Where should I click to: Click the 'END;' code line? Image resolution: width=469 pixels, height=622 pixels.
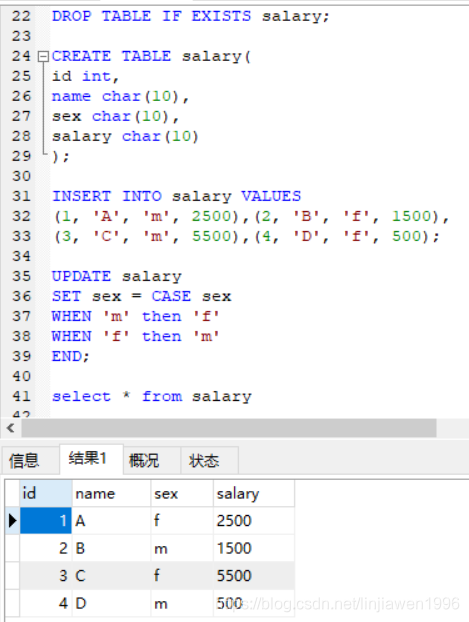[x=71, y=356]
